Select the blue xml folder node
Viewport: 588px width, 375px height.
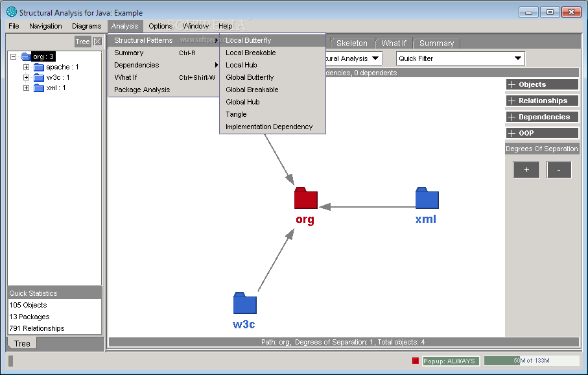427,198
